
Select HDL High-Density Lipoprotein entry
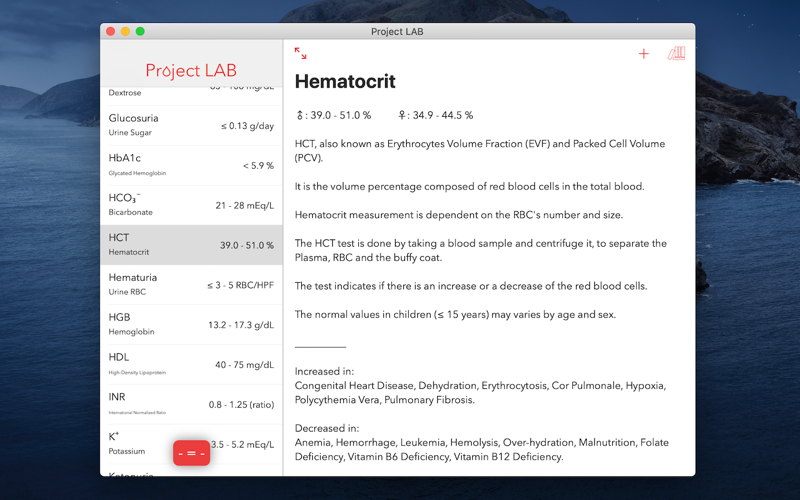tap(191, 365)
